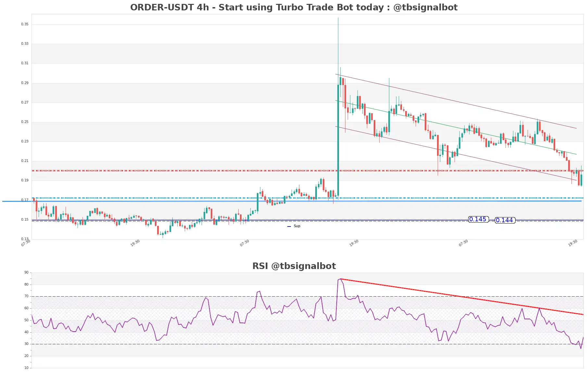Click the ORDER-USDT 4h chart title
Screen dimensions: 588x392
294,7
